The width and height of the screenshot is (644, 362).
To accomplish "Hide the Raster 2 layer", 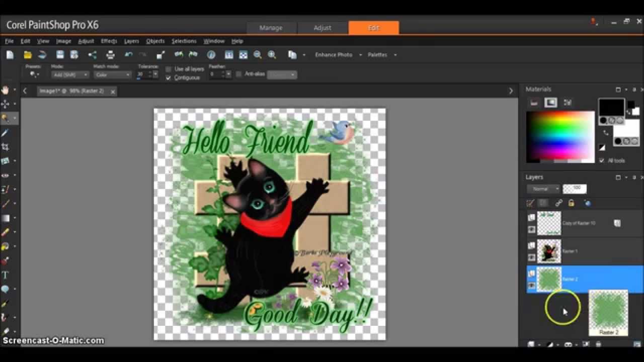I will 531,285.
